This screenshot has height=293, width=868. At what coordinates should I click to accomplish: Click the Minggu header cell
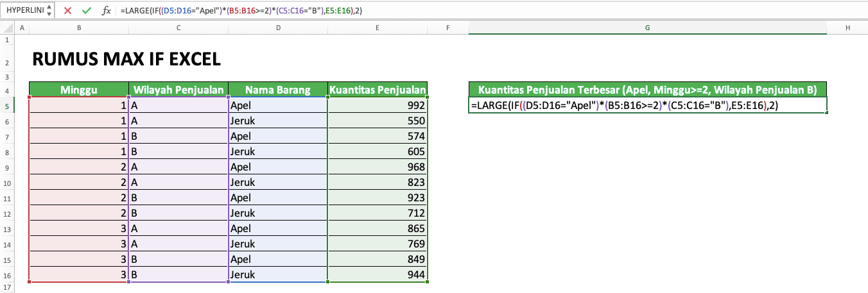(x=79, y=90)
